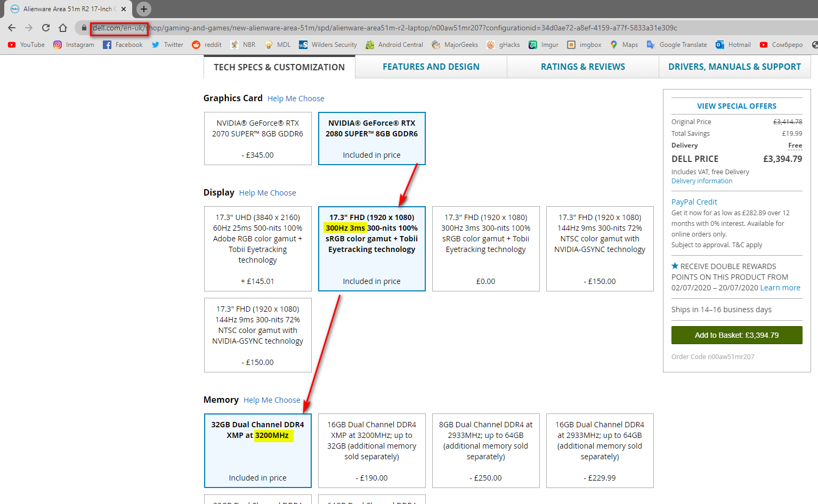Viewport: 818px width, 504px height.
Task: Open the MajorGeeks bookmark
Action: coord(455,45)
